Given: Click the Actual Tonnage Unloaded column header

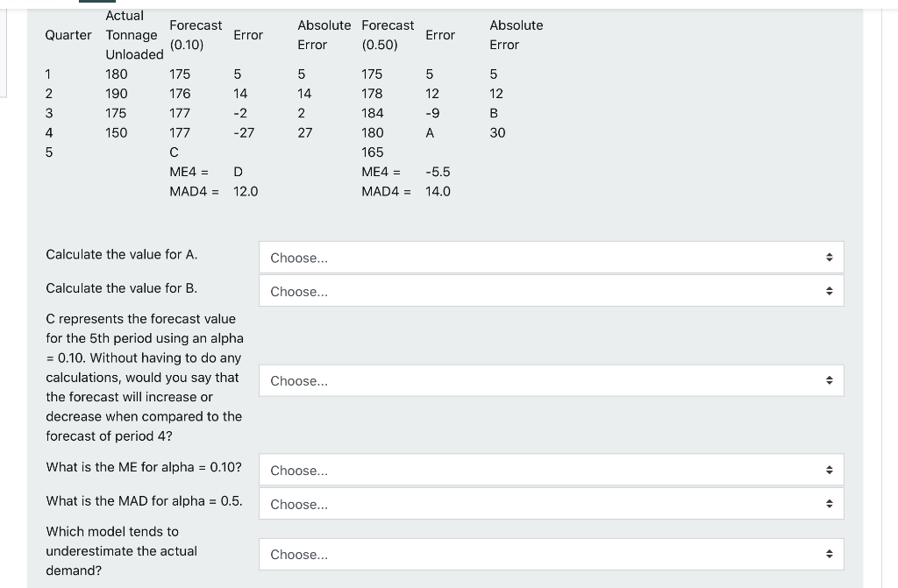Looking at the screenshot, I should [134, 35].
